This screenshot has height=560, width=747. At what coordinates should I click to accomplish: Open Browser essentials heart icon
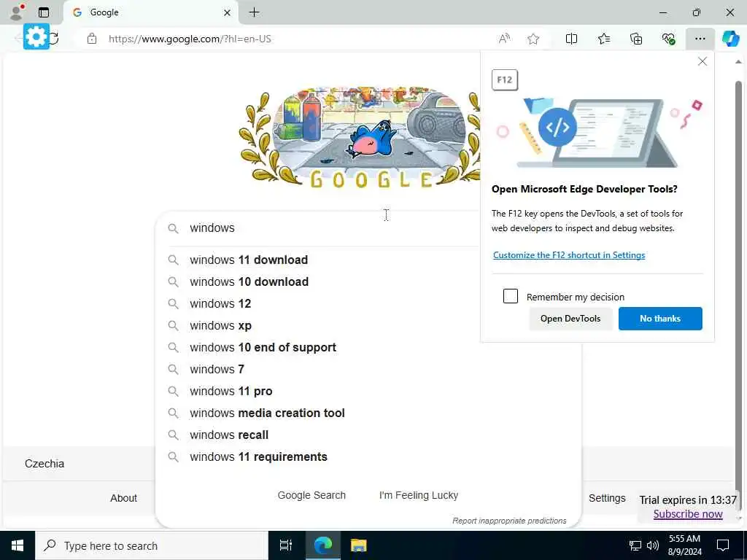tap(668, 39)
